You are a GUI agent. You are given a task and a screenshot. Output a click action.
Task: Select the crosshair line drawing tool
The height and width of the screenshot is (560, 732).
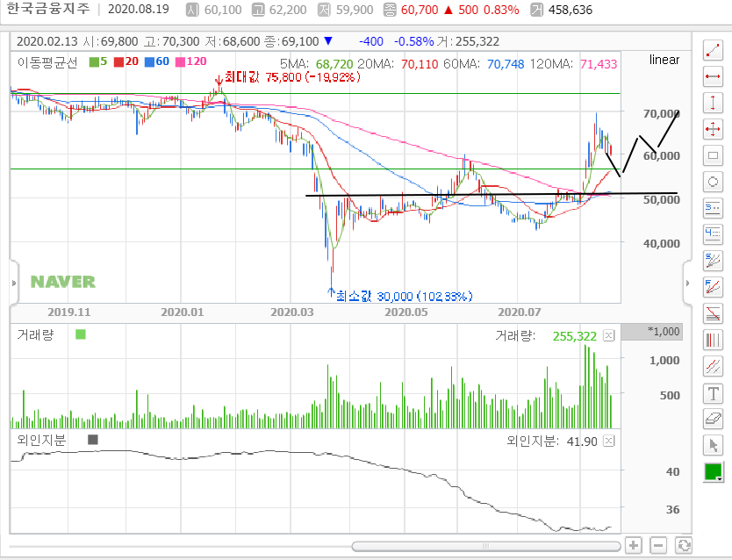tap(713, 129)
